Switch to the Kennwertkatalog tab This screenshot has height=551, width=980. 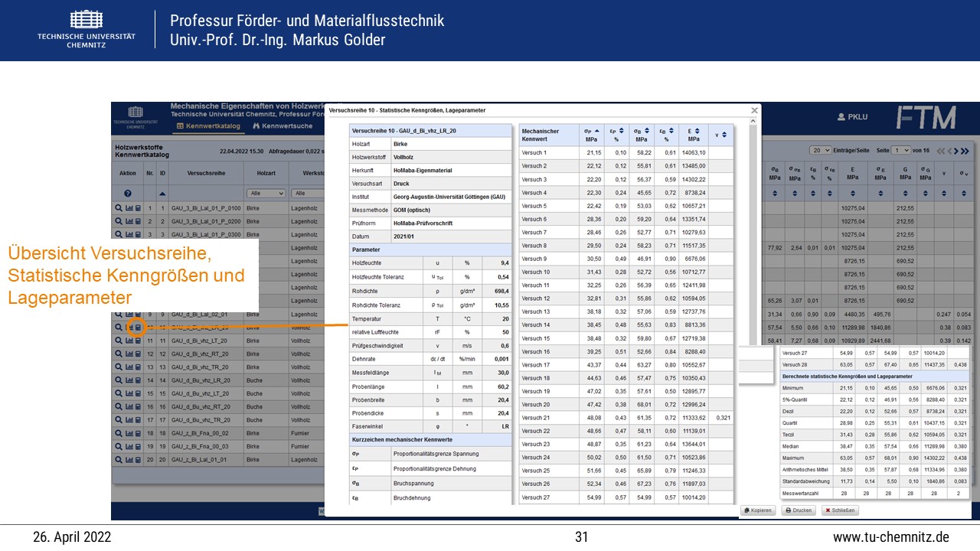pyautogui.click(x=208, y=126)
